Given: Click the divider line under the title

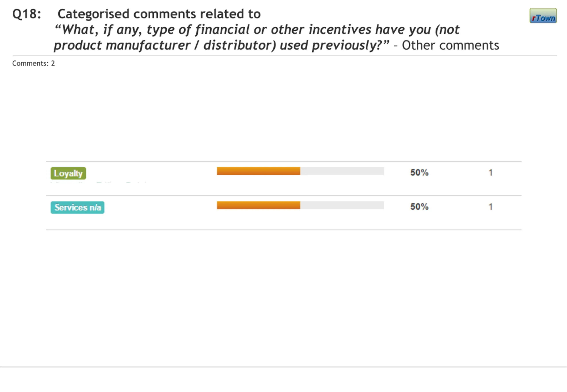Looking at the screenshot, I should click(x=284, y=56).
